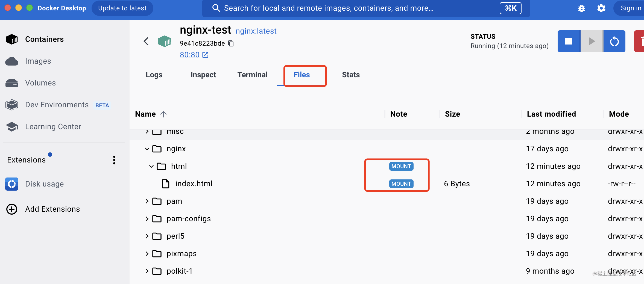
Task: Click the Update to latest button
Action: click(122, 8)
